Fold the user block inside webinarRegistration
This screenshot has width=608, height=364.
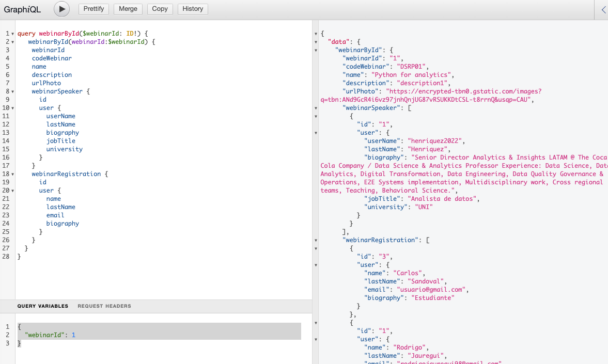tap(12, 190)
